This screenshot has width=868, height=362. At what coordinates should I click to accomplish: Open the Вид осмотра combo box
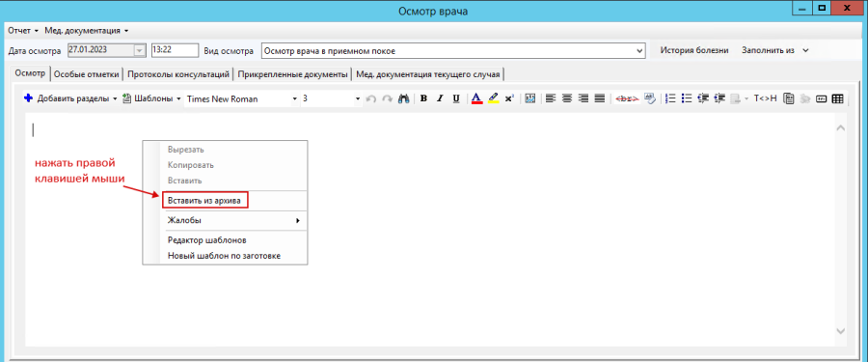tap(453, 50)
